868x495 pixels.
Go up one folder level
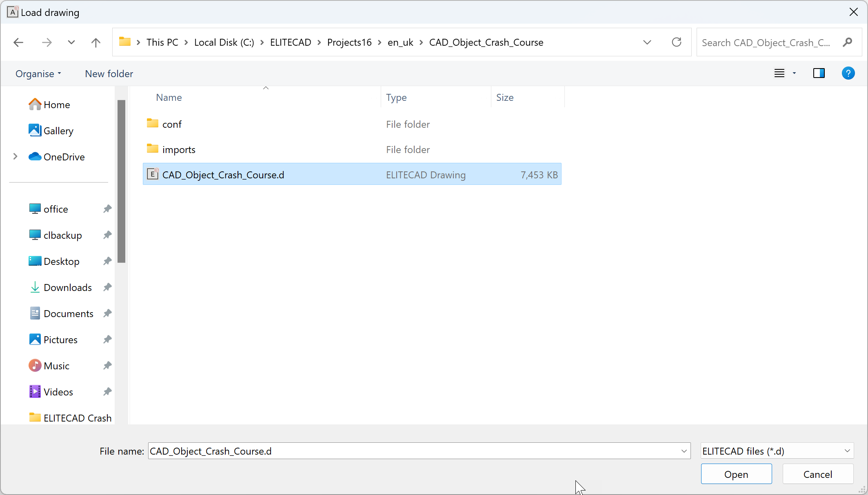96,42
